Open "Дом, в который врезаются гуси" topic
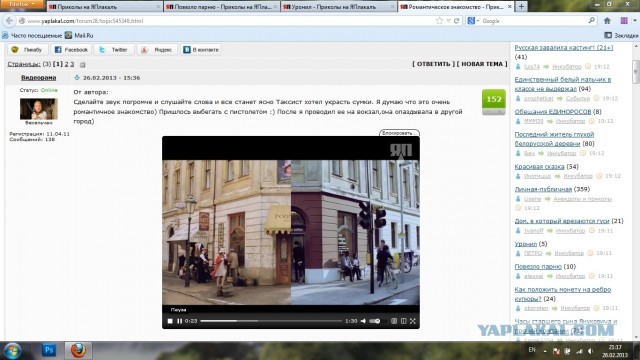Screen dimensions: 640x360 [562, 221]
